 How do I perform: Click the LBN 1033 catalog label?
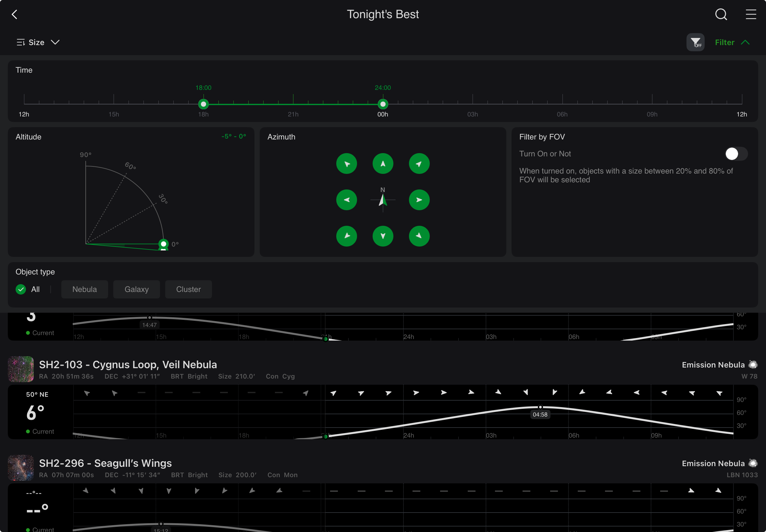pos(742,475)
